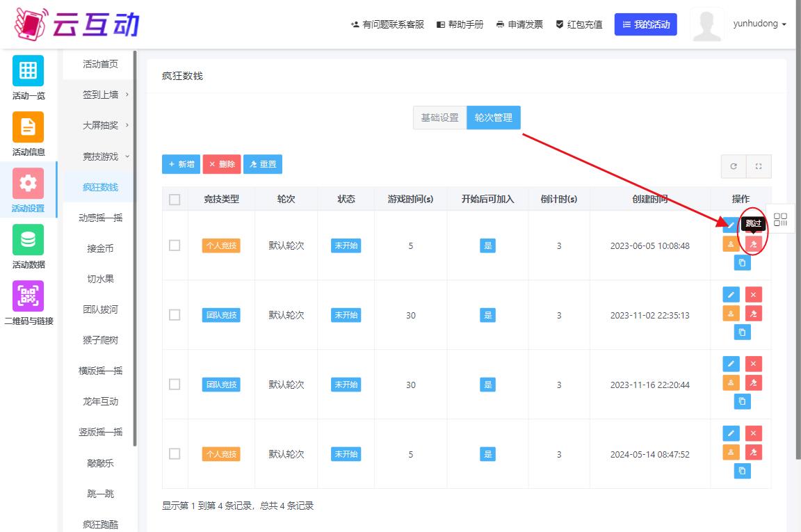Select 疯狂数钱 in the side menu
The image size is (801, 532).
coord(100,187)
